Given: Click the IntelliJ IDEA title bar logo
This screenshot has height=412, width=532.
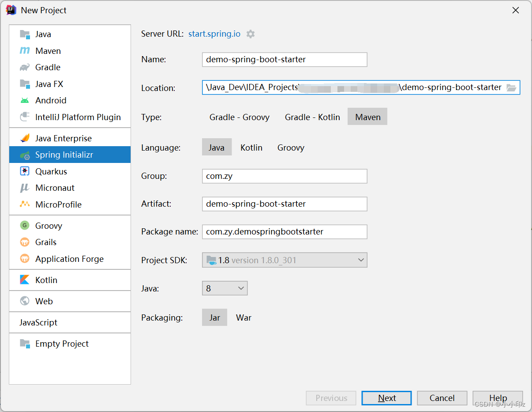Looking at the screenshot, I should point(11,10).
